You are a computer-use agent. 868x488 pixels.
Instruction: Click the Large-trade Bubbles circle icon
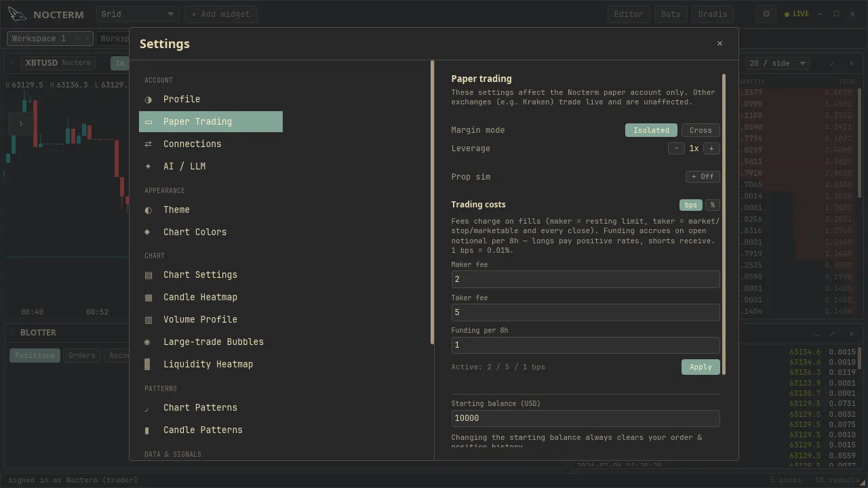click(147, 342)
